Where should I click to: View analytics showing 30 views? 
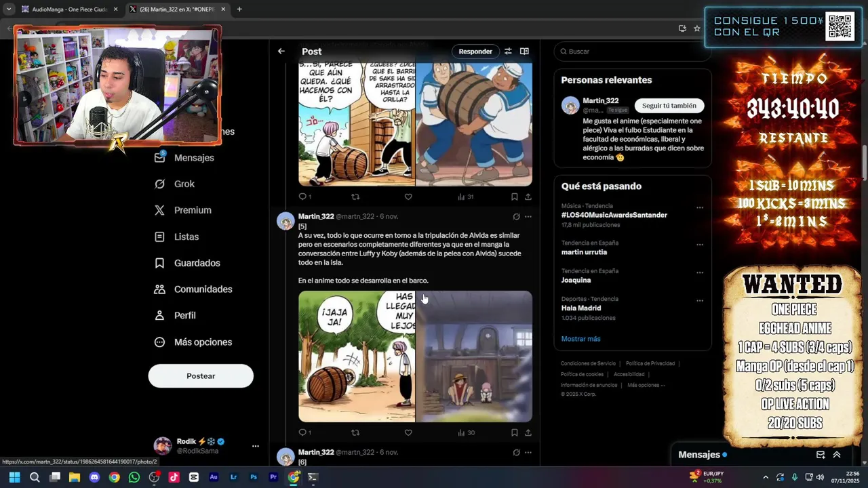[465, 432]
